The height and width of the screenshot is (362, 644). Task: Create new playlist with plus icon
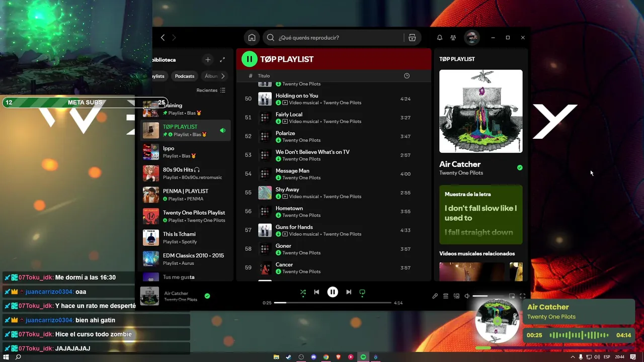208,60
